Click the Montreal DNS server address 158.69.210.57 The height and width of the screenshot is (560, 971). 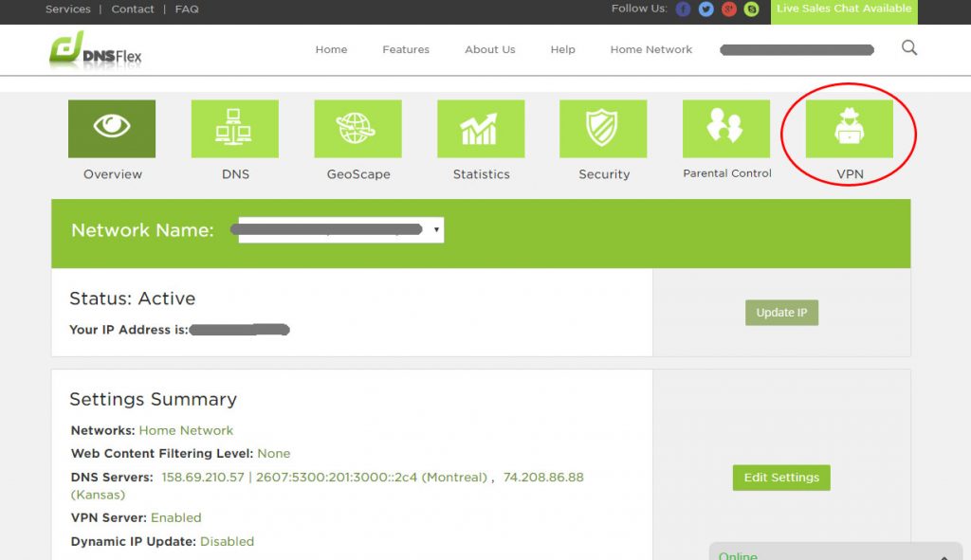pyautogui.click(x=203, y=477)
